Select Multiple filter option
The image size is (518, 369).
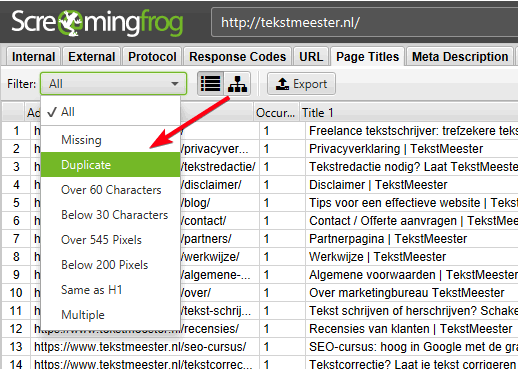point(110,315)
